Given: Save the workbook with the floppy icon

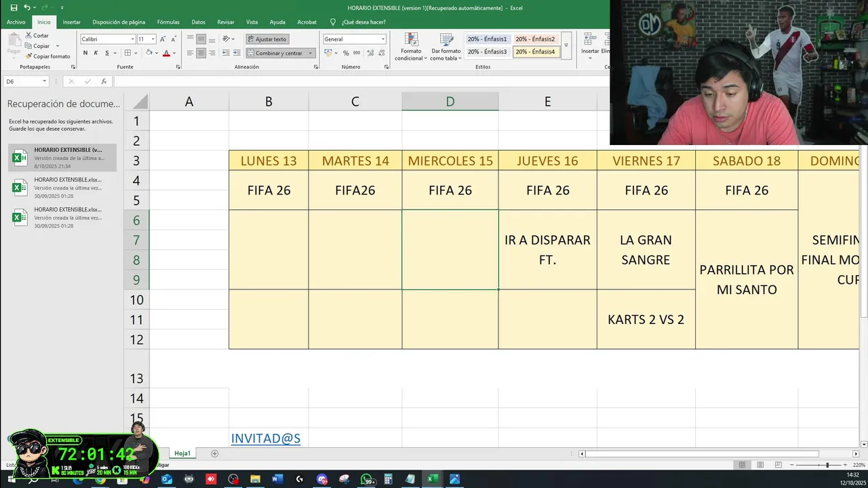Looking at the screenshot, I should tap(14, 7).
